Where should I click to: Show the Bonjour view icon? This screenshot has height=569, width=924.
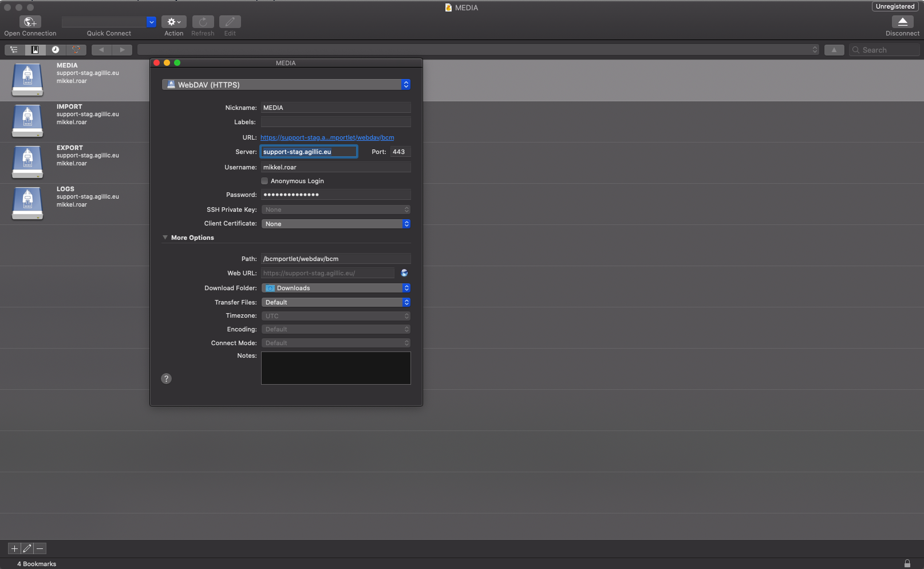click(76, 50)
